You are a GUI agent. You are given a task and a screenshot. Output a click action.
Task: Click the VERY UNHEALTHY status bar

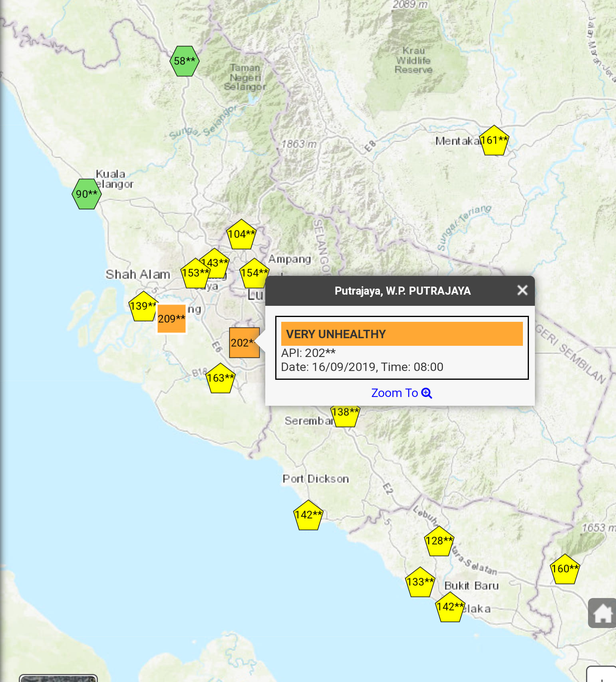pyautogui.click(x=402, y=334)
